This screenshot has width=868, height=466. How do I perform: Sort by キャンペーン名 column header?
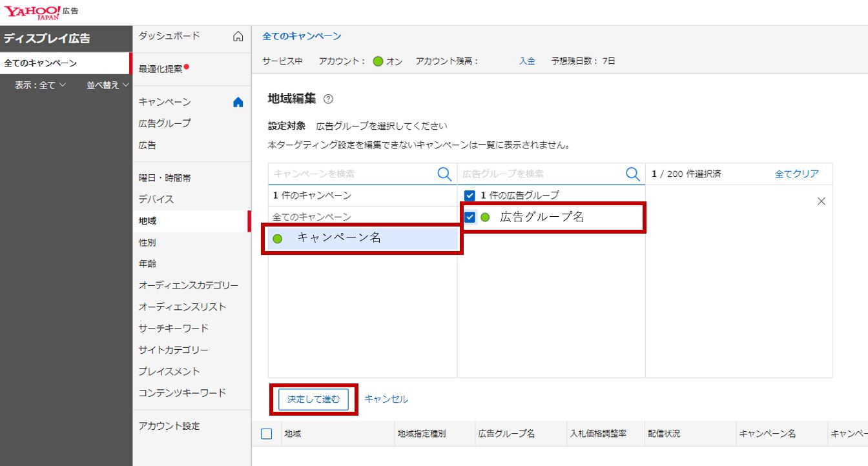(x=767, y=434)
